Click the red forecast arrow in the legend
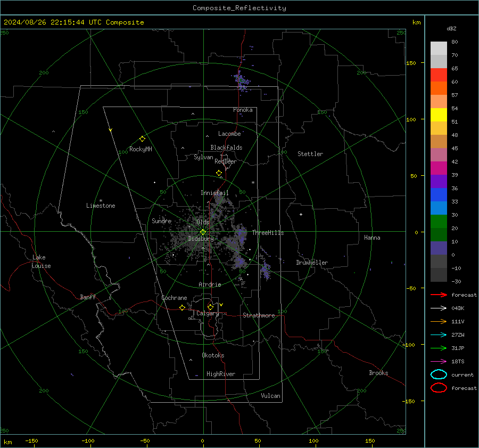The height and width of the screenshot is (448, 479). (439, 295)
